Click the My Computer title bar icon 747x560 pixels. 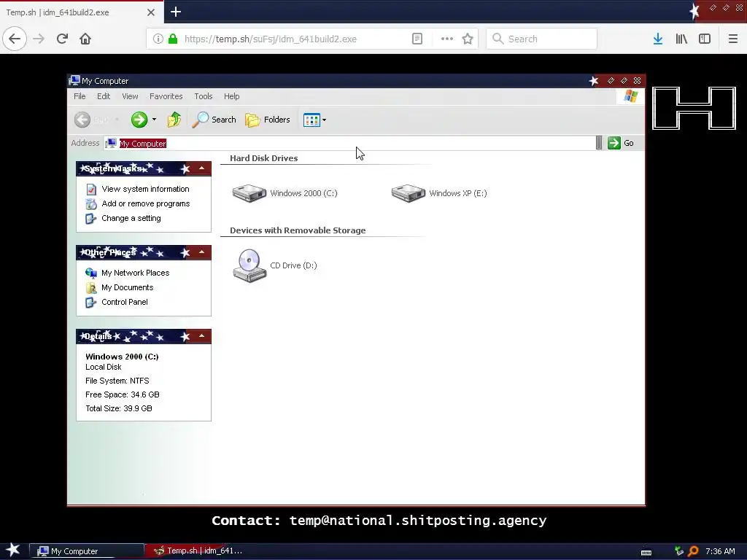click(x=74, y=80)
